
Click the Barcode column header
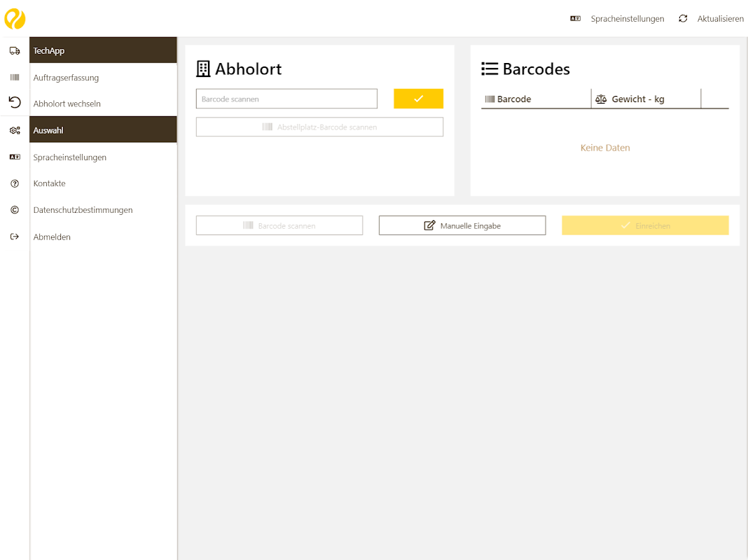536,99
